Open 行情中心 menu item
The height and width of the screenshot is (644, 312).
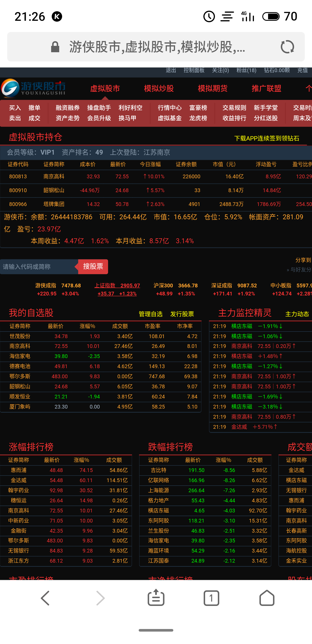(x=170, y=108)
